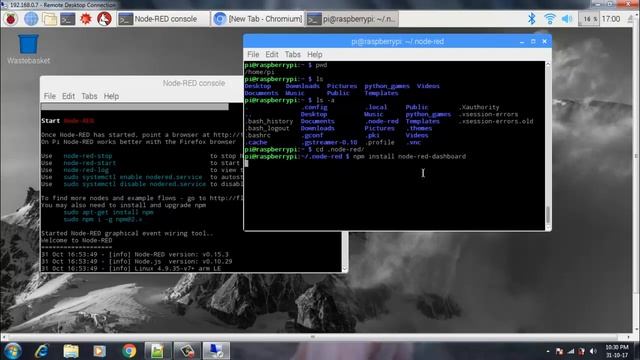Open File menu in Node-RED console

50,96
